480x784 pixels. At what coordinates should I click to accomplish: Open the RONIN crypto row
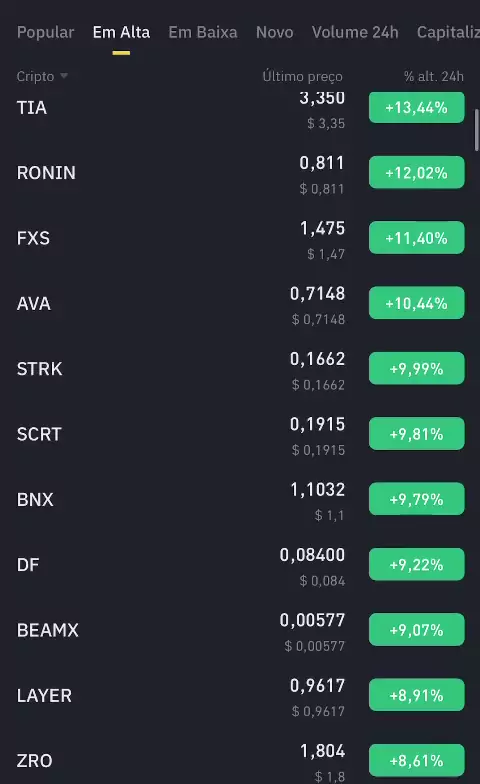(240, 173)
